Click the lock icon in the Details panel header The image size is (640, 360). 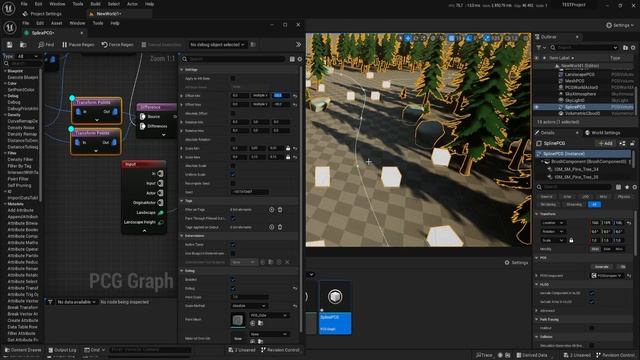point(632,143)
